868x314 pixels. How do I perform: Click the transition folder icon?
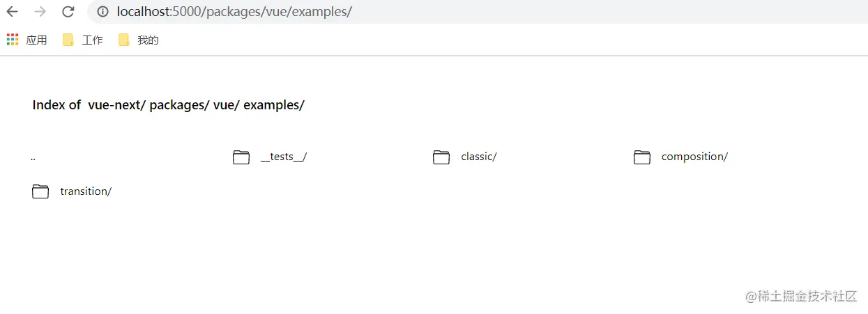(40, 191)
